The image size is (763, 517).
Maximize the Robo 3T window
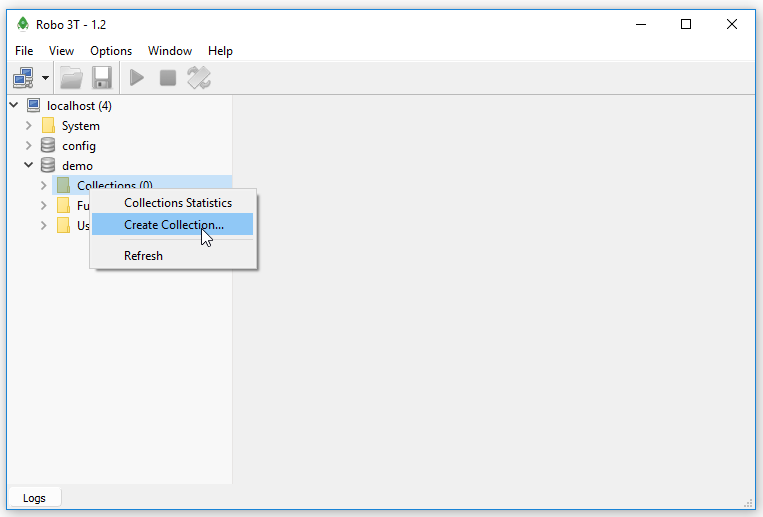tap(686, 24)
